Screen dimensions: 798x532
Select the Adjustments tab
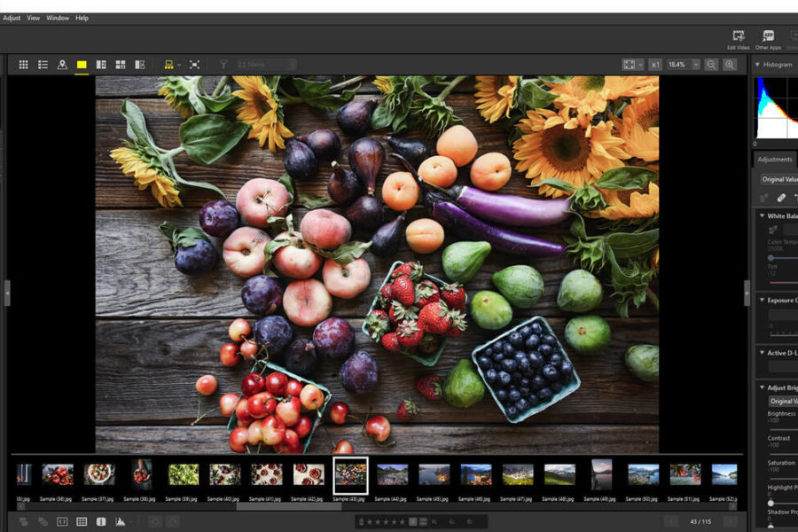pos(774,160)
